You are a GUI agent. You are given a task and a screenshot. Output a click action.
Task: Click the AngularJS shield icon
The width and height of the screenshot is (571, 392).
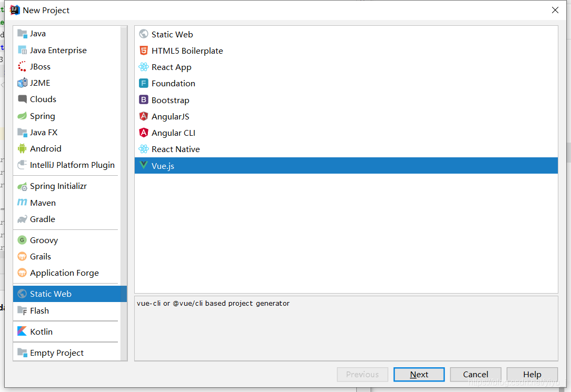click(x=144, y=116)
